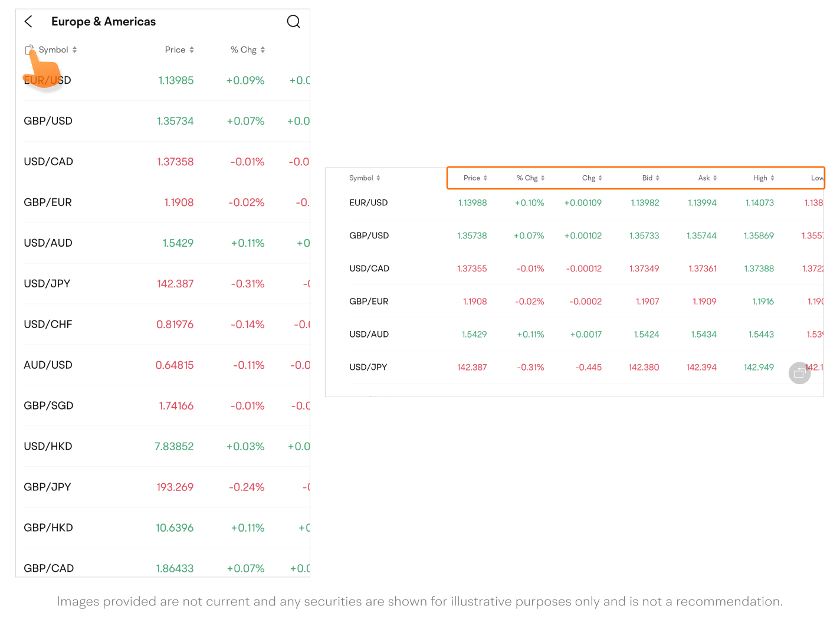Sort by High column in the landscape table

point(763,178)
